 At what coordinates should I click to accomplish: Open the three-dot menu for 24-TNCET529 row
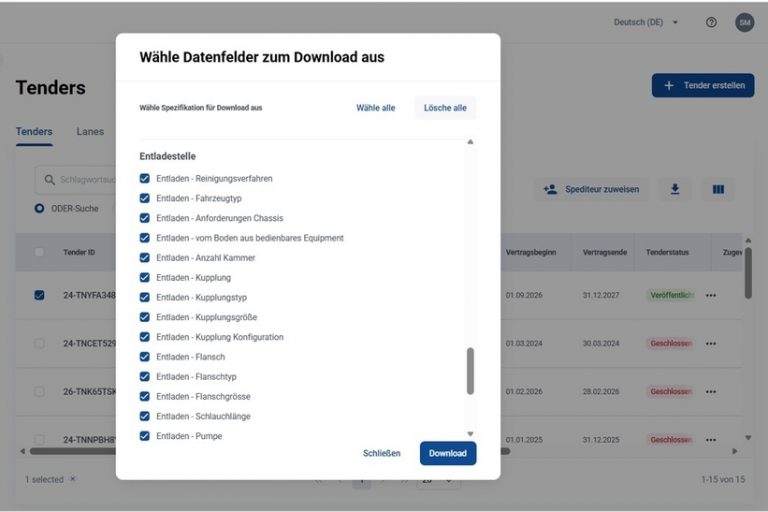coord(711,343)
